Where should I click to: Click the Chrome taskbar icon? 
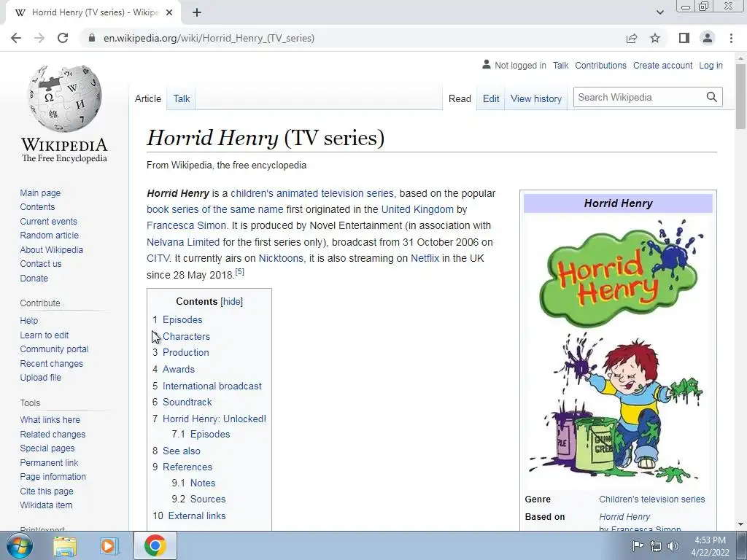155,545
